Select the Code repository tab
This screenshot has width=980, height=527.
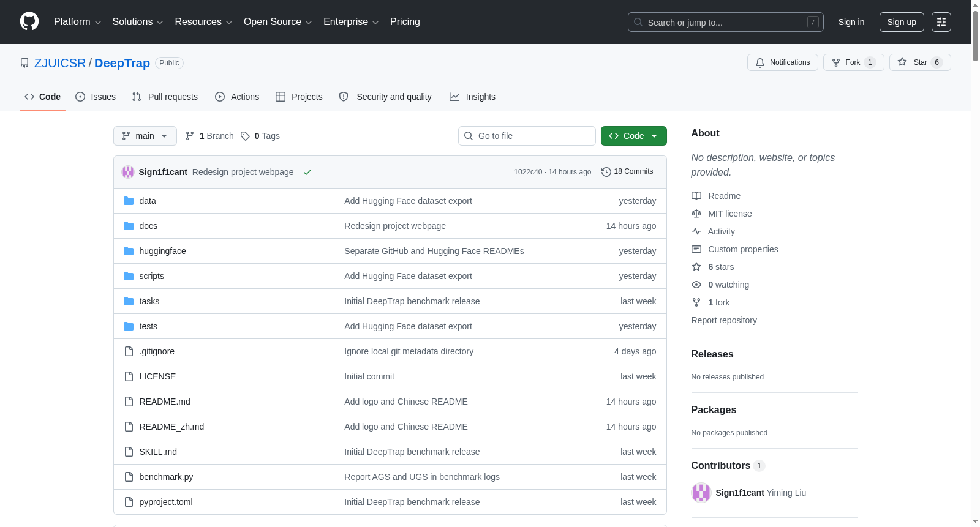[x=43, y=97]
